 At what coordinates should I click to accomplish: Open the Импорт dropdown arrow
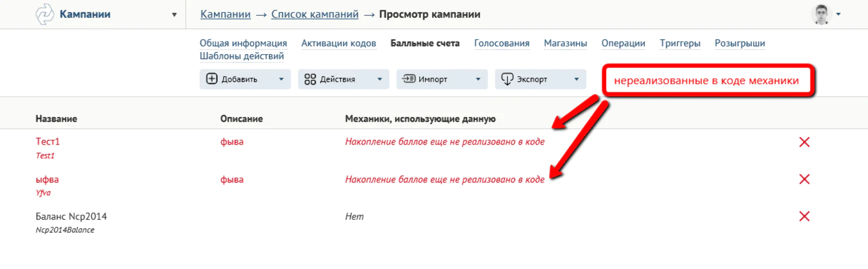click(478, 79)
